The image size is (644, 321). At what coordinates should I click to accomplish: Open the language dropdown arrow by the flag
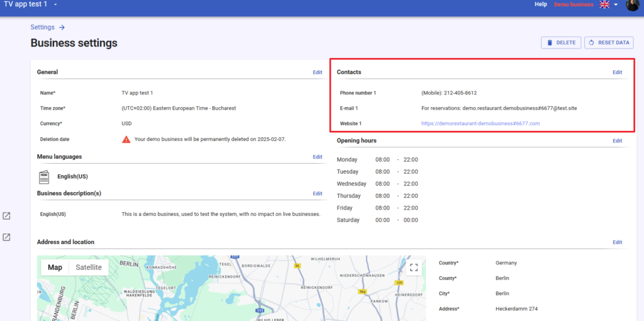click(616, 4)
